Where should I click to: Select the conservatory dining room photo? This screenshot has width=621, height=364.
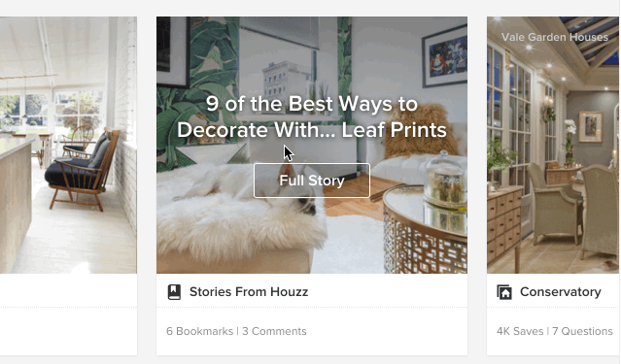553,145
